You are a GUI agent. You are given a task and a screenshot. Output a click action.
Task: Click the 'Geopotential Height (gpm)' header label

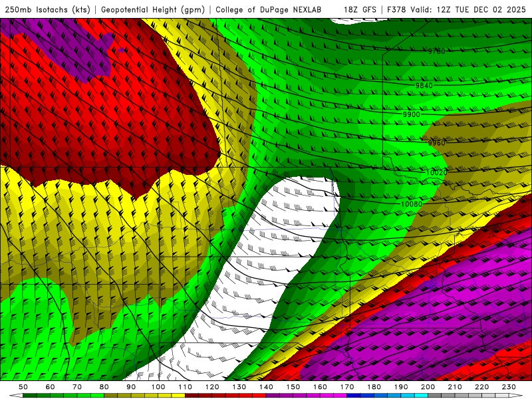click(153, 10)
